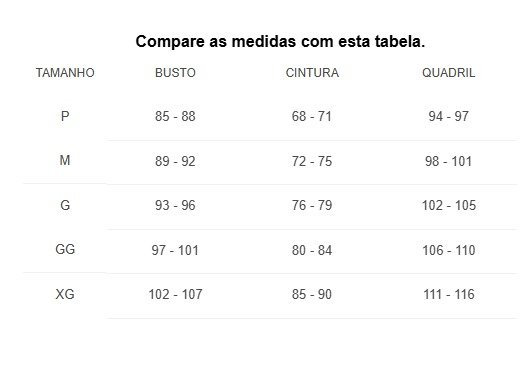Click bust value 93 - 96
The height and width of the screenshot is (365, 523).
tap(175, 205)
